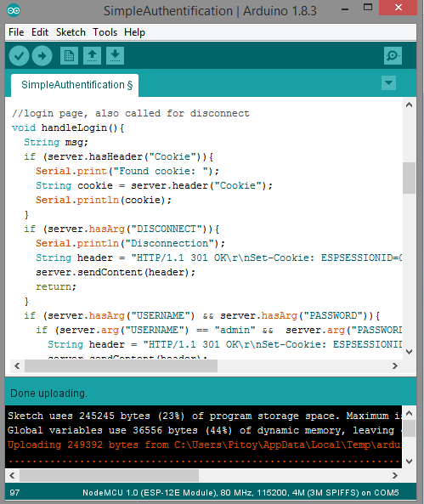Viewport: 424px width, 504px height.
Task: Click the Verify sketch checkmark button
Action: [19, 56]
